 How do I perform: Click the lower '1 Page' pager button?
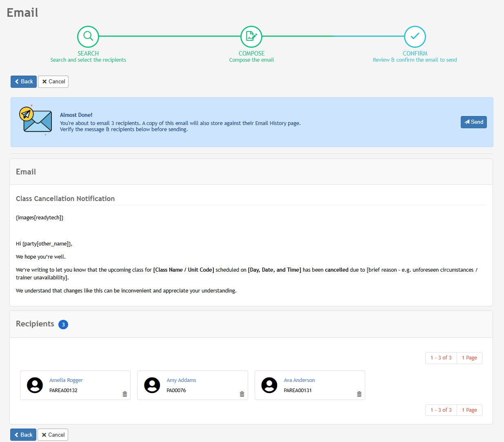(469, 410)
